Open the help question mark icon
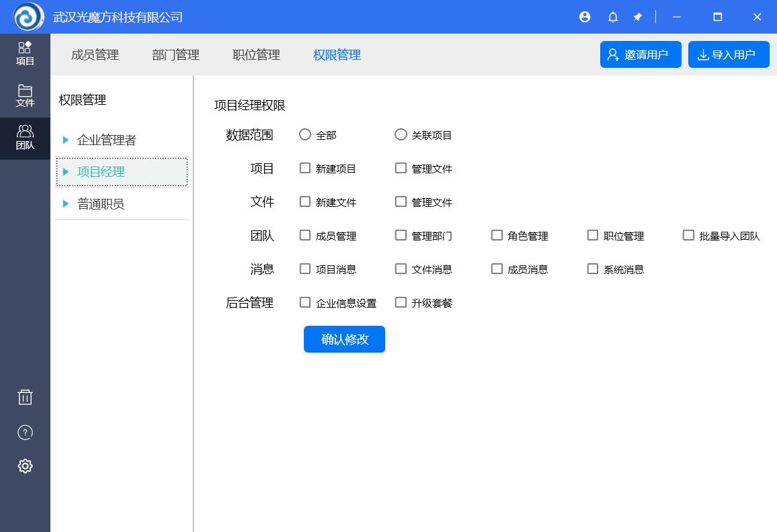Screen dimensions: 777x532 [25, 433]
